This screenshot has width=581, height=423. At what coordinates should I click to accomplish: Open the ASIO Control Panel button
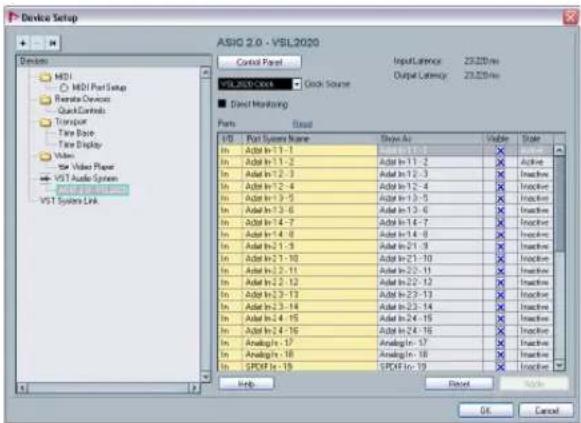259,62
